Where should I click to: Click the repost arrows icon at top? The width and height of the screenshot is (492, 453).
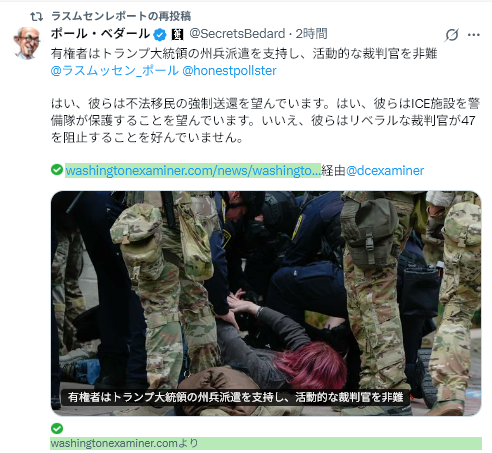37,16
